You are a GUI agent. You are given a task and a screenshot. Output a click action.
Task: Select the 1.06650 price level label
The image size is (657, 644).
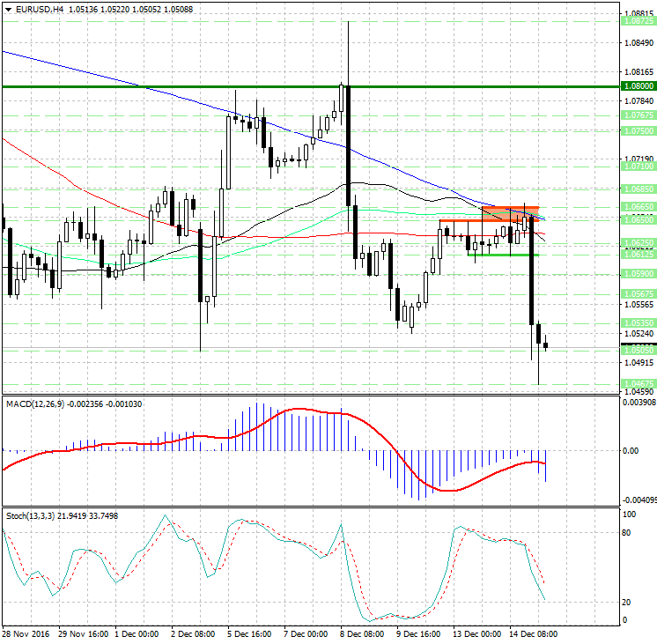coord(639,207)
